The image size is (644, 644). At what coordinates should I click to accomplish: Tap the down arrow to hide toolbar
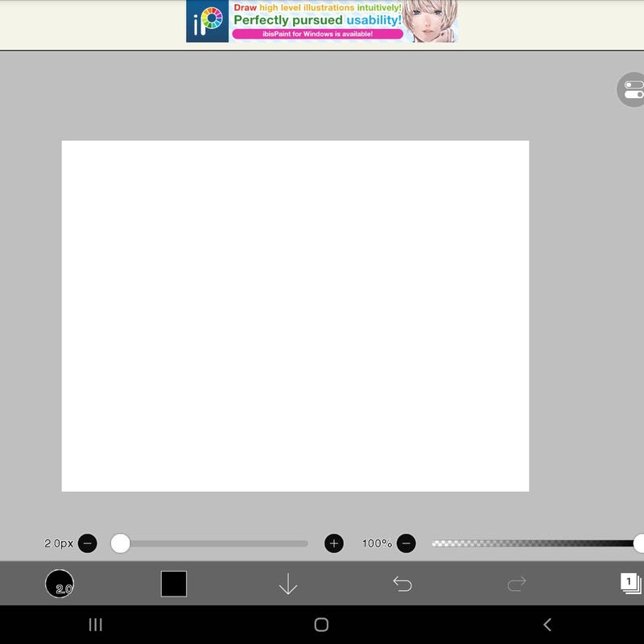(x=288, y=584)
